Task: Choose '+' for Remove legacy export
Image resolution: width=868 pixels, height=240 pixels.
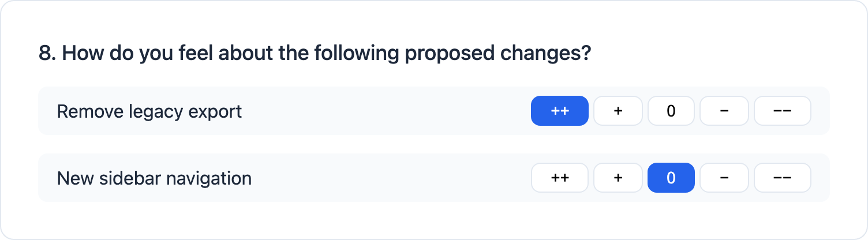Action: [618, 111]
